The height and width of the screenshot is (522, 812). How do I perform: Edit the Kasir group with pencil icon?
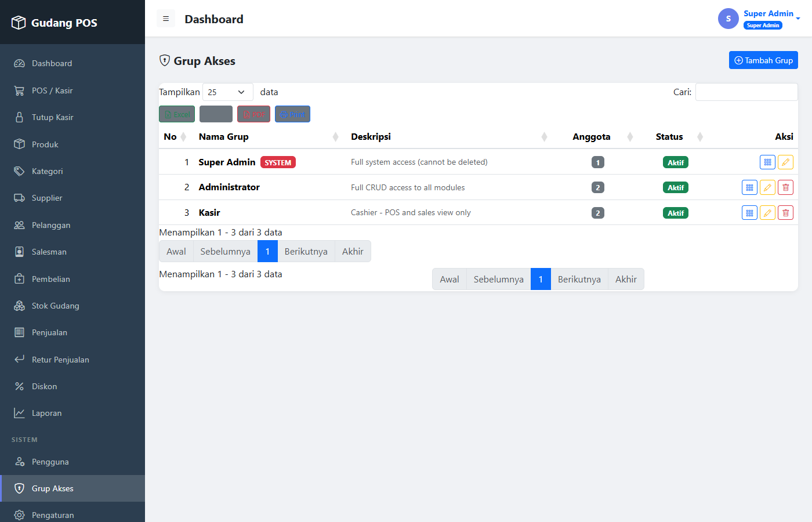click(767, 213)
